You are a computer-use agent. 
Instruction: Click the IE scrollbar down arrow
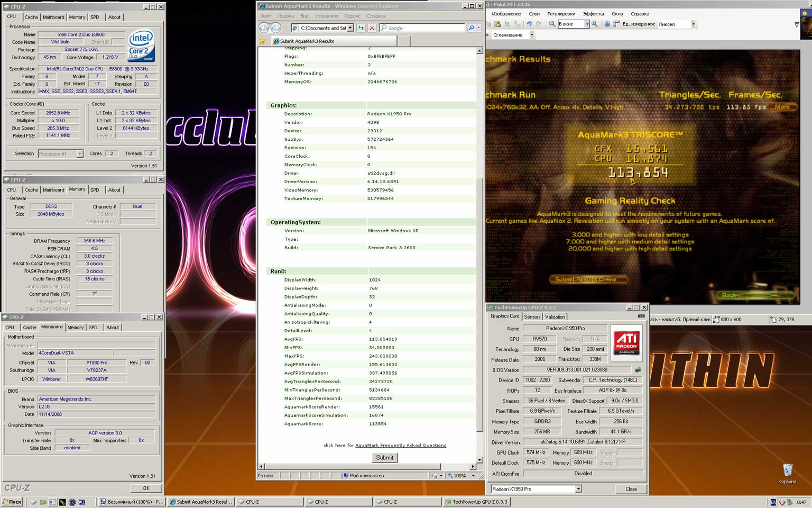[479, 460]
